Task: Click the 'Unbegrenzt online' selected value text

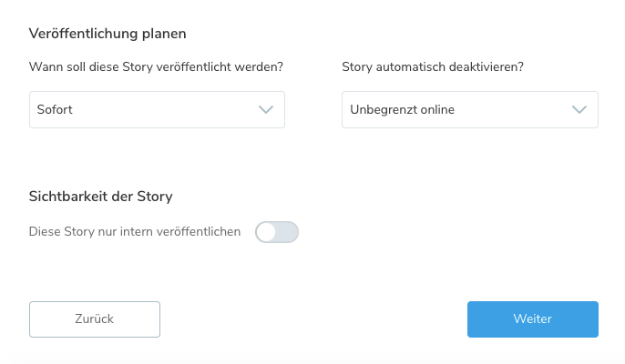Action: 402,109
